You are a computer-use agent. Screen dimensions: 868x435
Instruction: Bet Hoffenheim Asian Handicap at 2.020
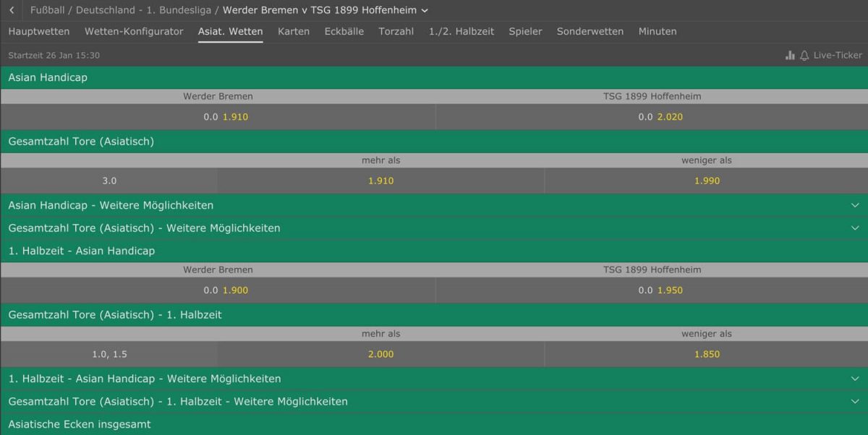[x=652, y=116]
